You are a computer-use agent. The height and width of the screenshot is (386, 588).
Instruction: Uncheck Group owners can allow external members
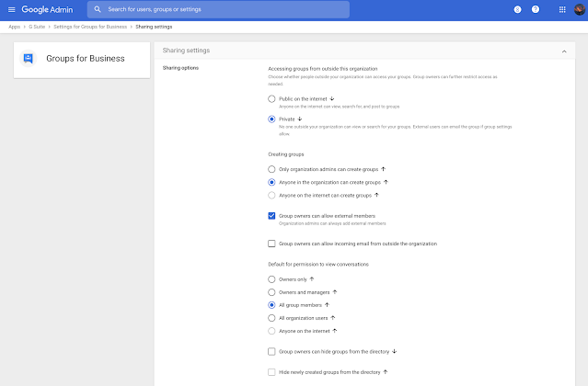[x=271, y=216]
